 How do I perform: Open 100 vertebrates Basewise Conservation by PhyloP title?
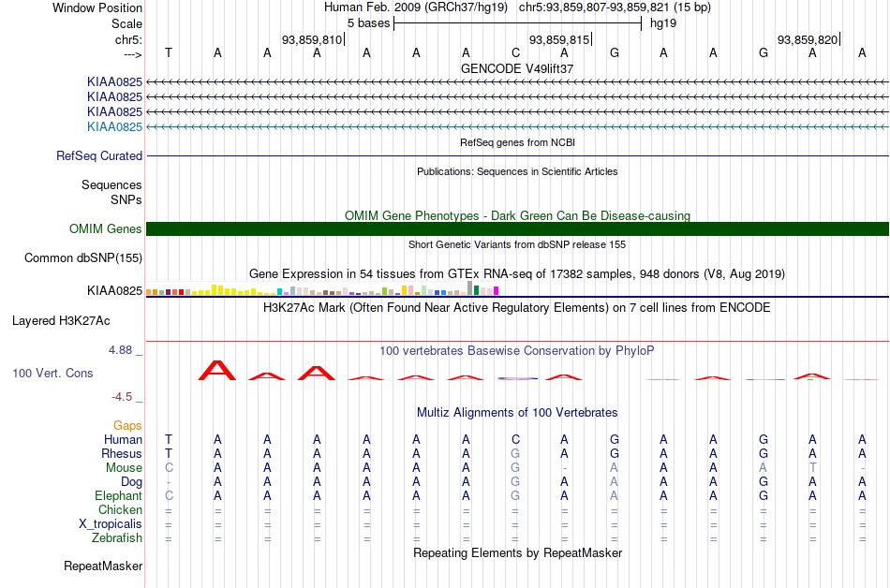point(517,351)
